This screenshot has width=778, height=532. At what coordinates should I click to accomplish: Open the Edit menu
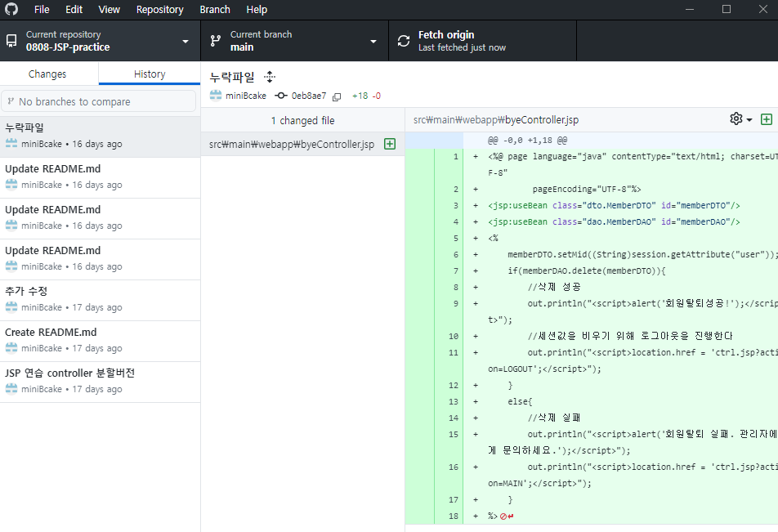[x=74, y=10]
